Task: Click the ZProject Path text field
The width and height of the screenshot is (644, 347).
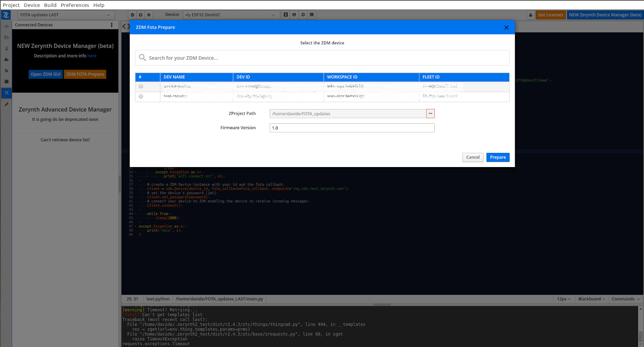Action: point(348,114)
